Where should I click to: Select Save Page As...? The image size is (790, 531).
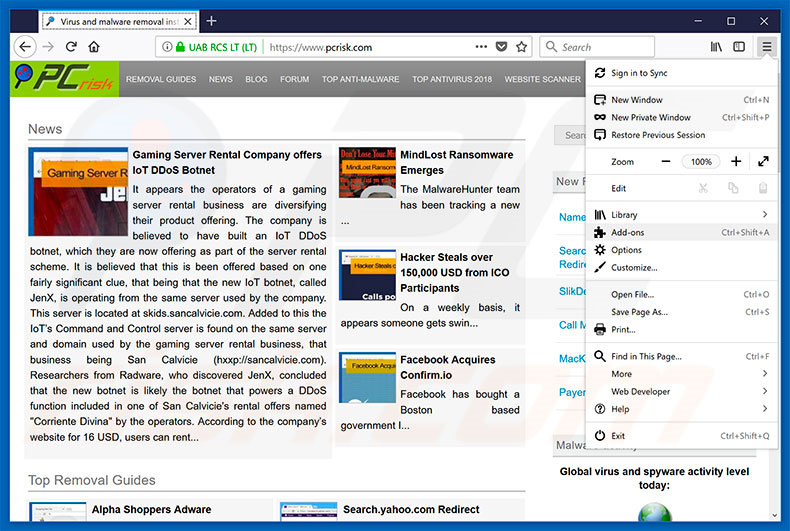681,312
